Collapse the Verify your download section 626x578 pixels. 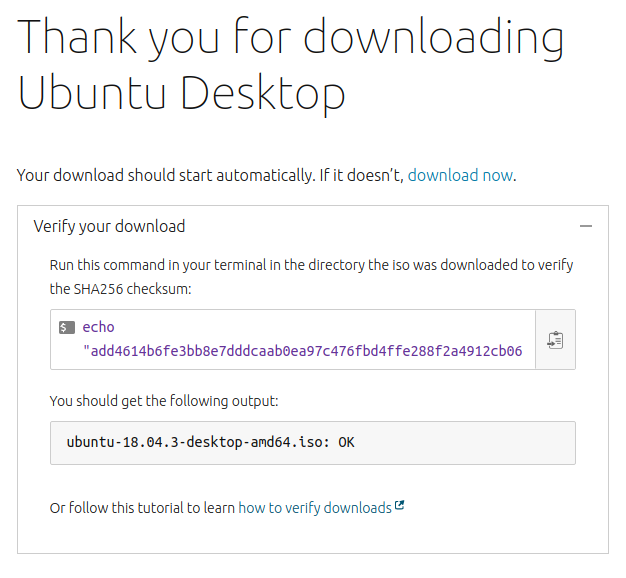[x=586, y=226]
